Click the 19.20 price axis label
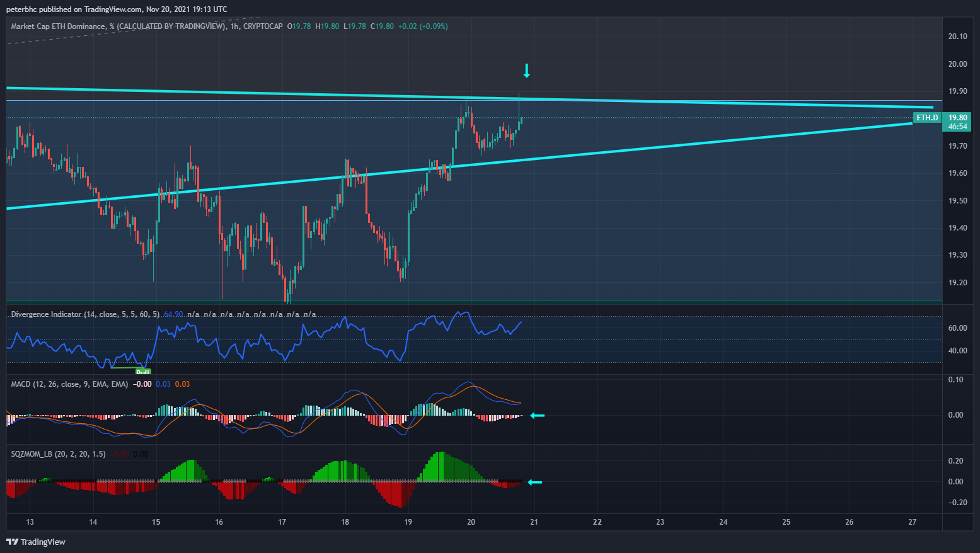Viewport: 980px width, 553px height. tap(957, 283)
